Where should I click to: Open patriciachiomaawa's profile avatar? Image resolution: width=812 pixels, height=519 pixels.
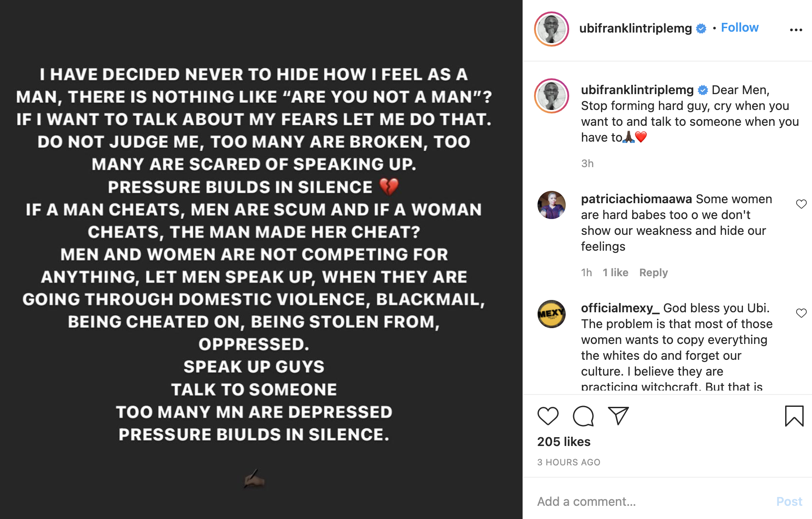pyautogui.click(x=551, y=205)
